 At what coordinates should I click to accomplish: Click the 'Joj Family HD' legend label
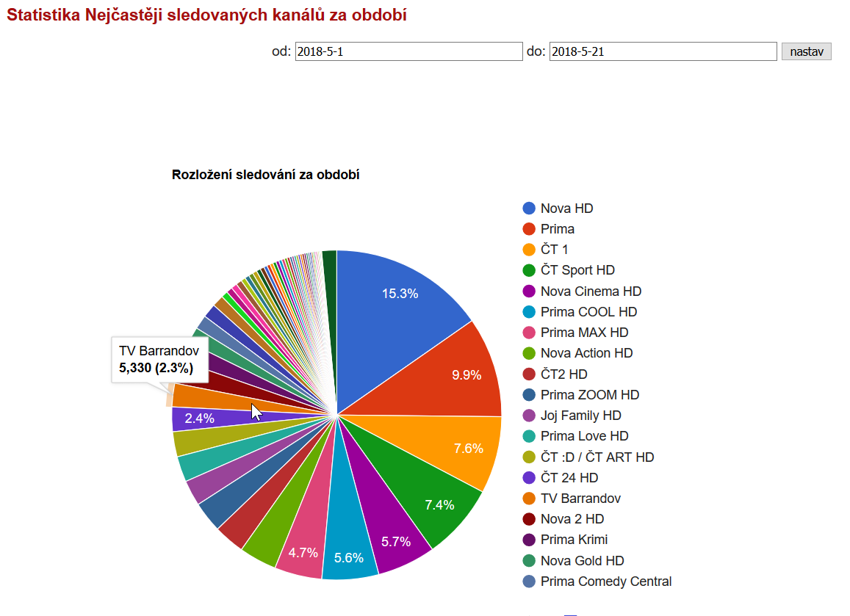[580, 416]
